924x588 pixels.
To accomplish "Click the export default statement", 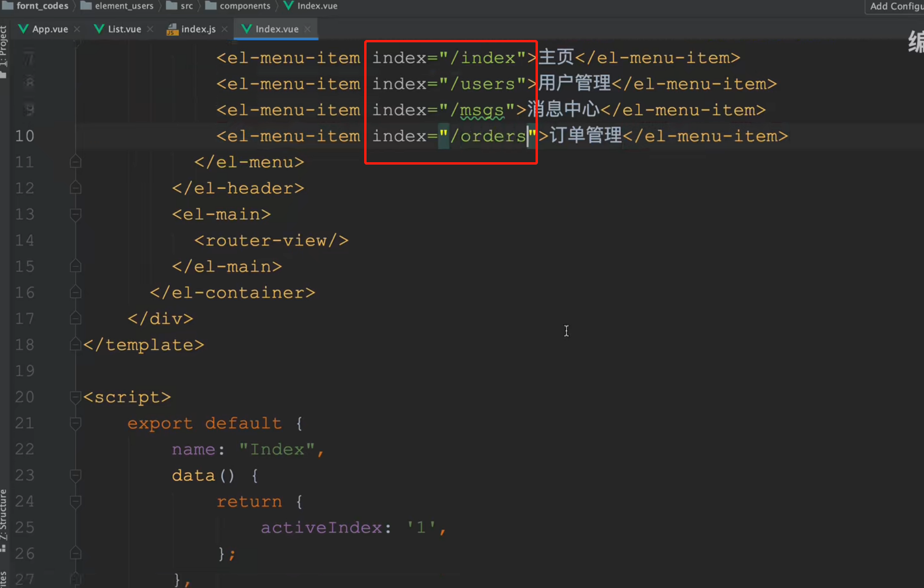I will pos(205,423).
